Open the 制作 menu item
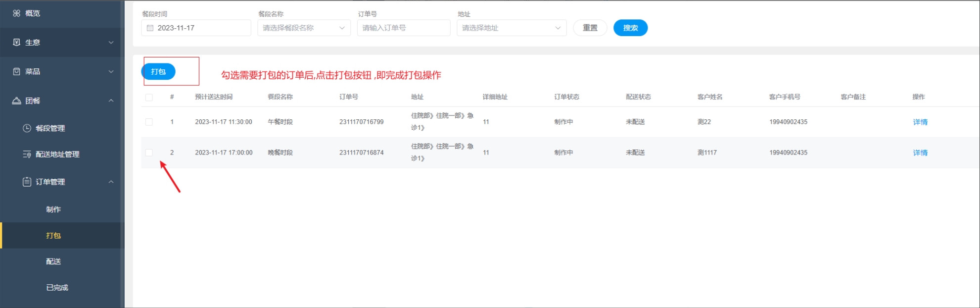The width and height of the screenshot is (980, 308). [x=53, y=209]
